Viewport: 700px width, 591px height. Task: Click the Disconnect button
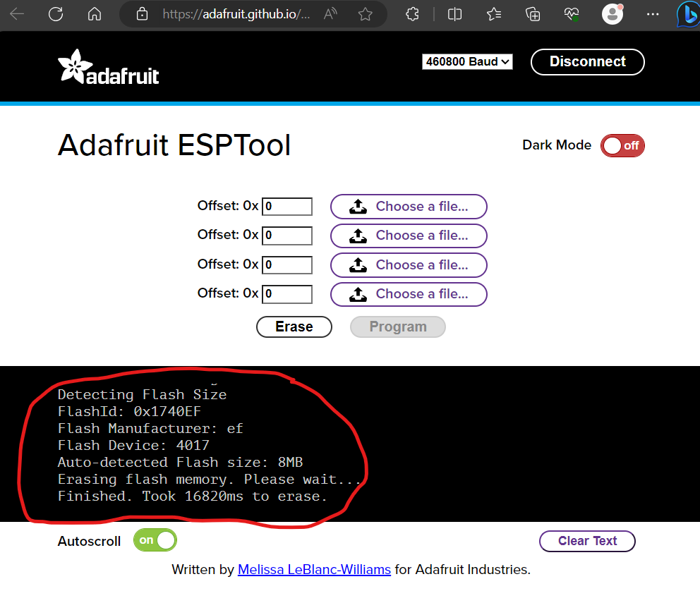tap(588, 61)
